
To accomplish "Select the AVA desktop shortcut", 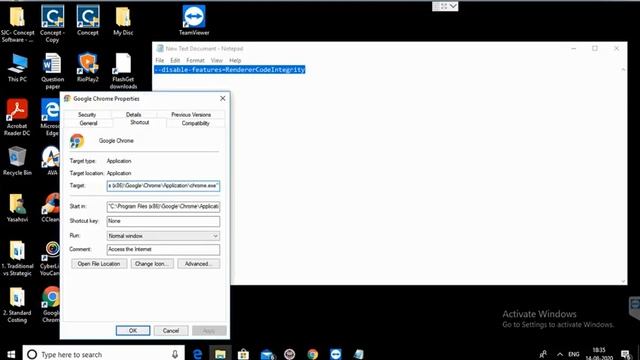I will click(x=51, y=161).
